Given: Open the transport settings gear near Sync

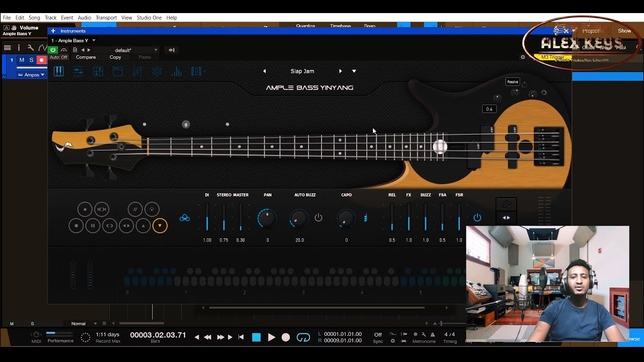Looking at the screenshot, I should (x=393, y=341).
